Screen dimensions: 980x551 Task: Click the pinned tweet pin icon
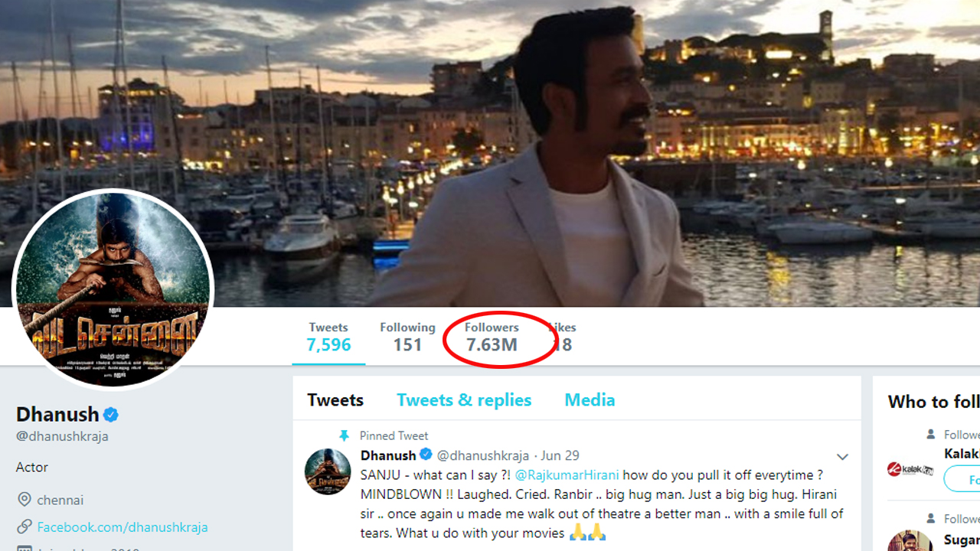[x=344, y=435]
